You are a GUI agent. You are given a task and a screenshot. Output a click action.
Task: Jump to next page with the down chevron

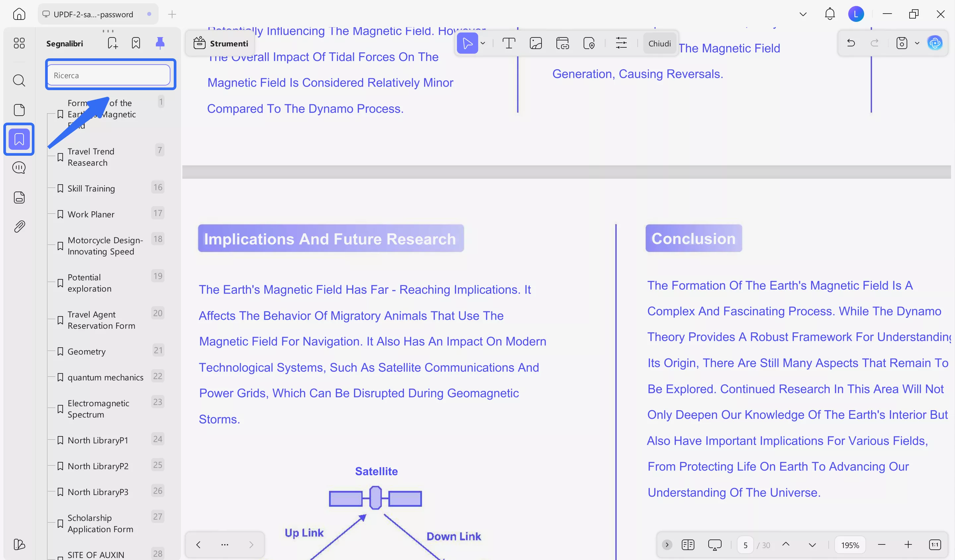click(812, 544)
